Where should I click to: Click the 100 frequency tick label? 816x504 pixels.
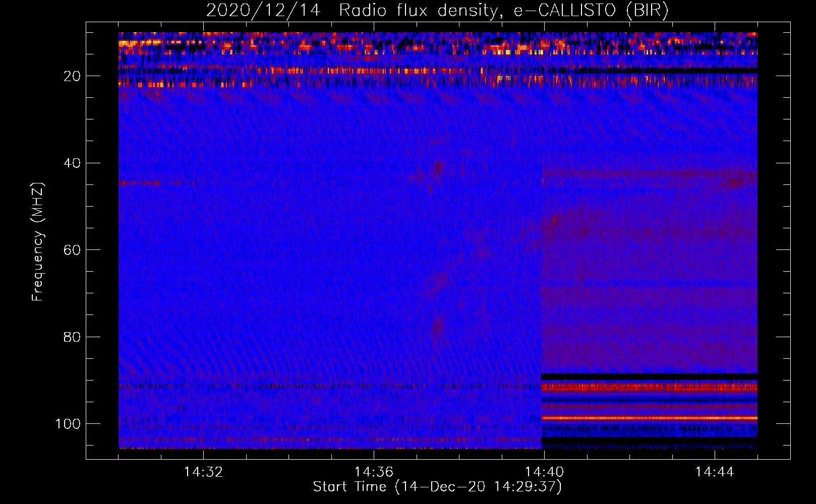click(68, 424)
